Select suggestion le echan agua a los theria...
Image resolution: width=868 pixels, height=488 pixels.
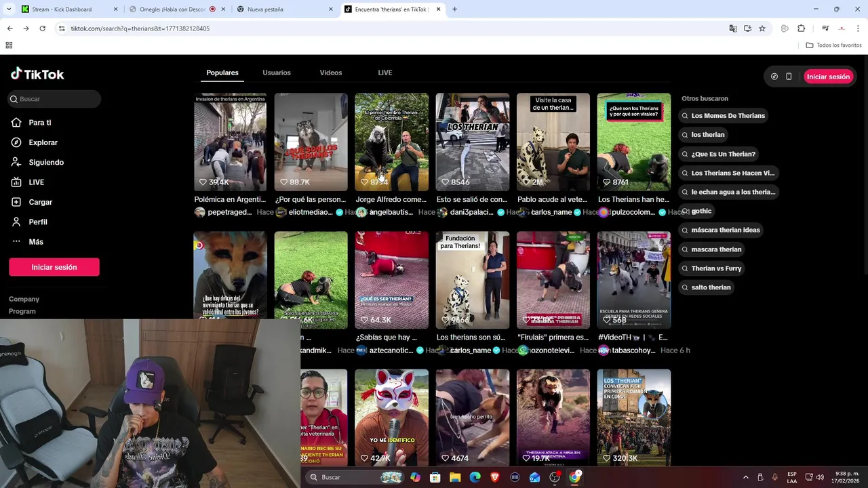[728, 192]
